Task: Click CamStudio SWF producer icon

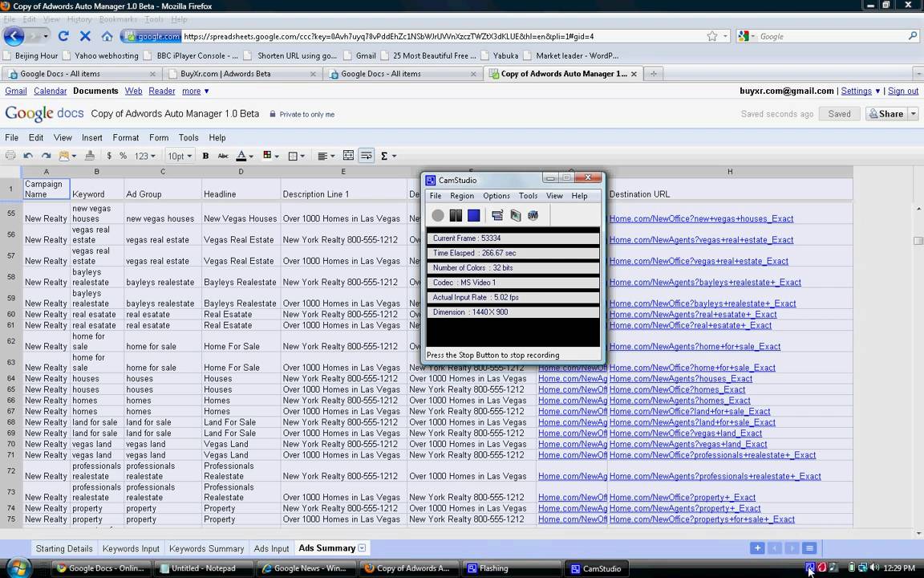Action: pos(533,215)
